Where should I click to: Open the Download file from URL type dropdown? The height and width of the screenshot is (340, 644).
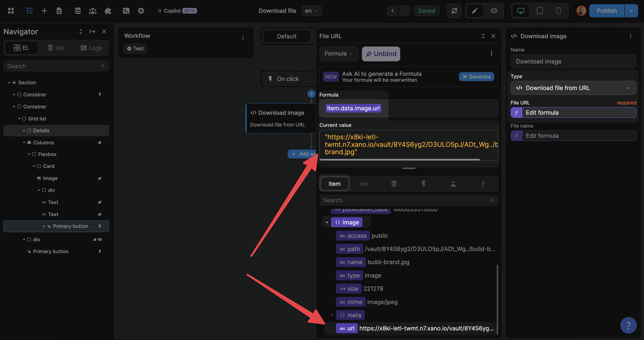573,88
